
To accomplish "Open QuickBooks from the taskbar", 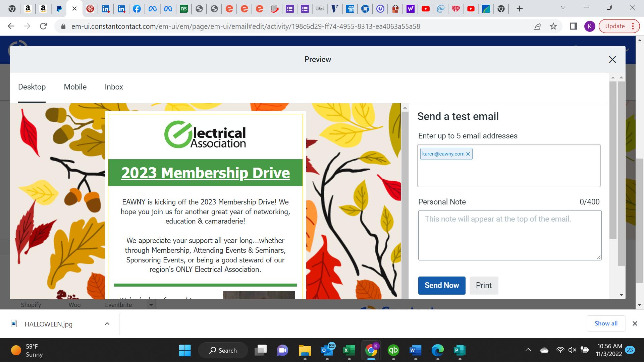I will tap(393, 350).
